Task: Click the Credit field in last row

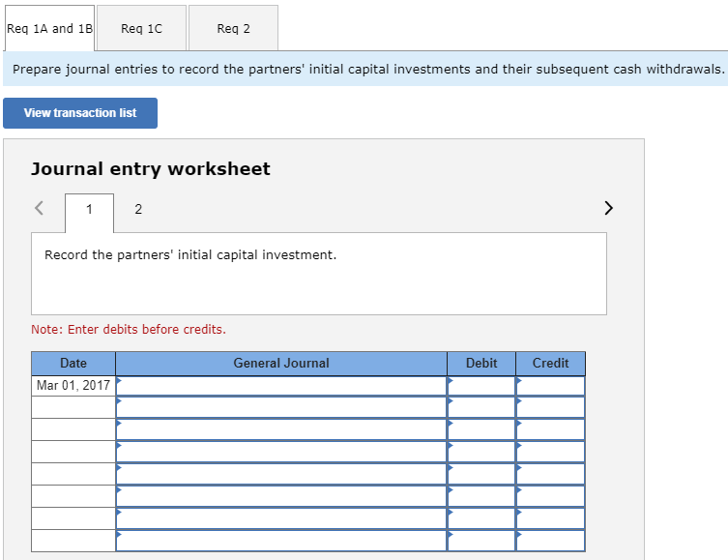Action: click(x=550, y=541)
